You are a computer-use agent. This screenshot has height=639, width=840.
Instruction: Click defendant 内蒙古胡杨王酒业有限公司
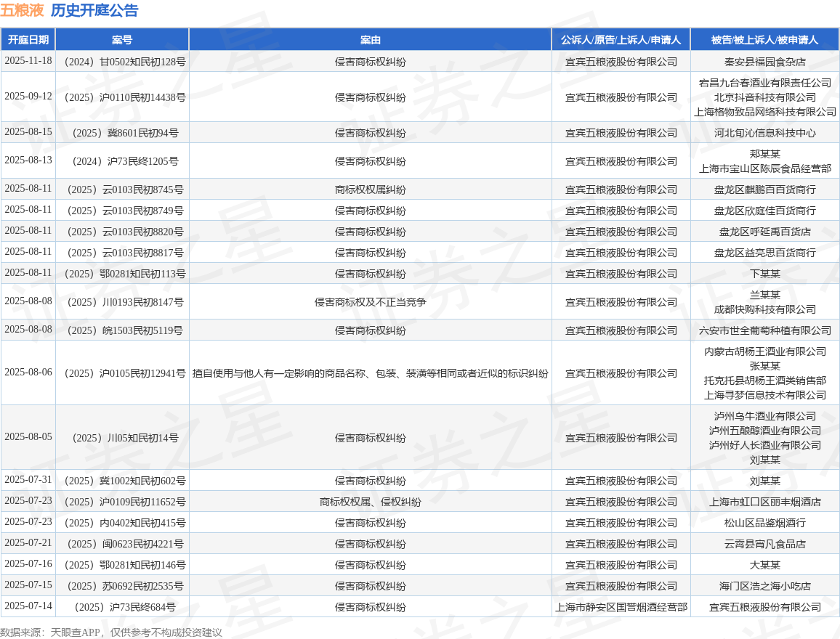[764, 351]
